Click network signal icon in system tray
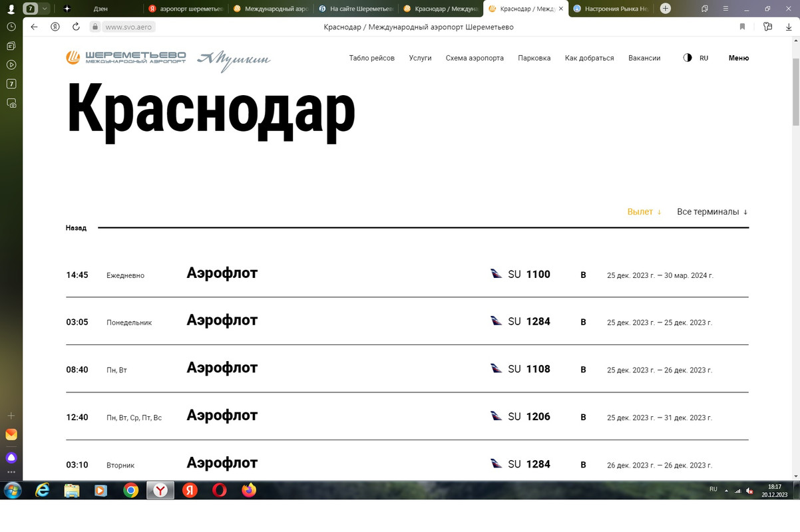Screen dimensions: 800x532 tap(737, 491)
